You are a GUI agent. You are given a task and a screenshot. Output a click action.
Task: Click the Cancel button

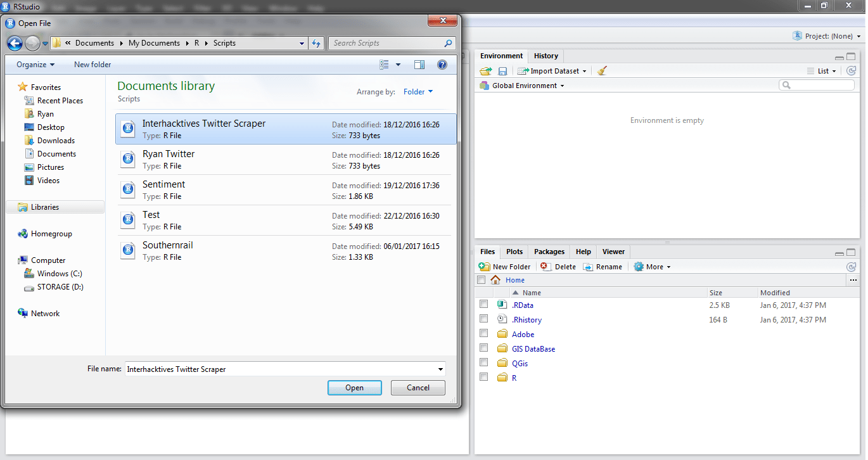[x=418, y=388]
